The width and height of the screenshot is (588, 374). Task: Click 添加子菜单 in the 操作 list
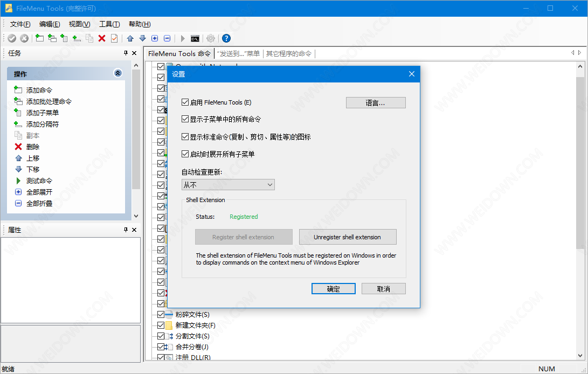43,113
